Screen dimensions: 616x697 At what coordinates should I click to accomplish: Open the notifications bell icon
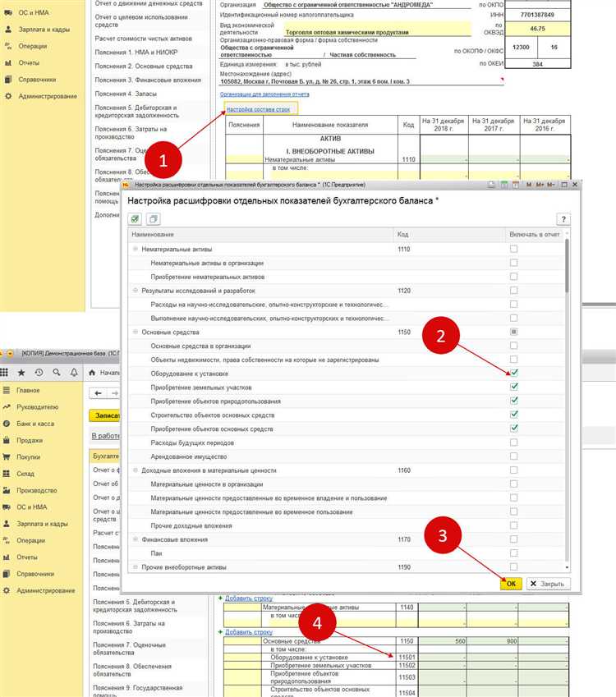pos(74,373)
